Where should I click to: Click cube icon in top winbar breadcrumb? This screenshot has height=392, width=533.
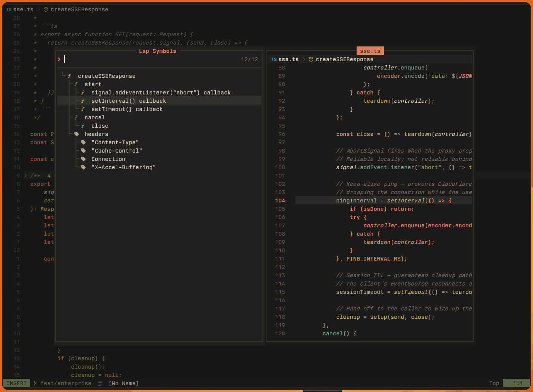[x=46, y=9]
